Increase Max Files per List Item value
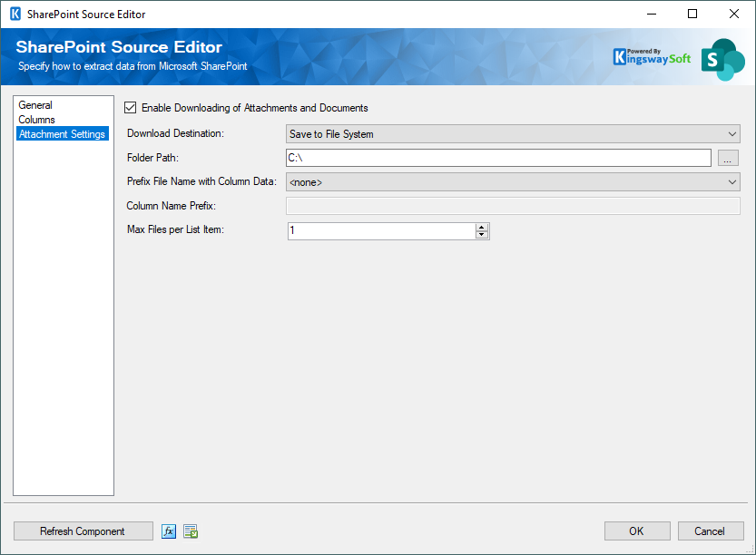Image resolution: width=756 pixels, height=555 pixels. click(x=482, y=227)
